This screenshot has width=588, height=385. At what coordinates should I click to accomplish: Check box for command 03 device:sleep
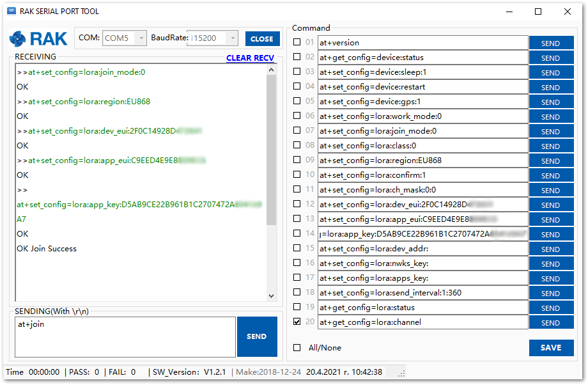pyautogui.click(x=297, y=71)
